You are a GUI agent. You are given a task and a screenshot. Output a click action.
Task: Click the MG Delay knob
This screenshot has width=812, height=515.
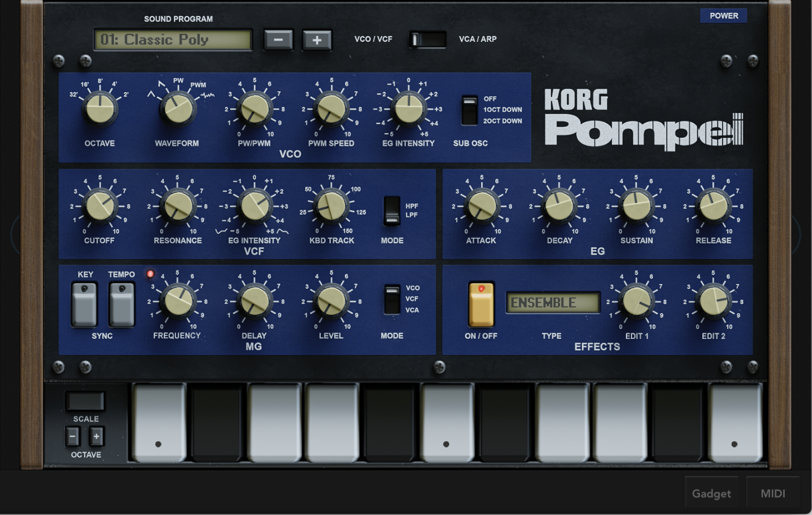(254, 301)
